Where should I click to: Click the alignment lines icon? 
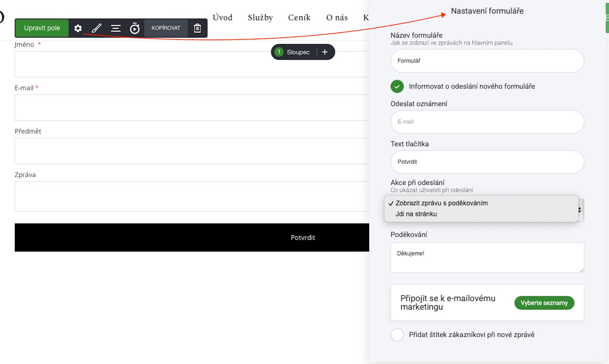click(x=115, y=28)
